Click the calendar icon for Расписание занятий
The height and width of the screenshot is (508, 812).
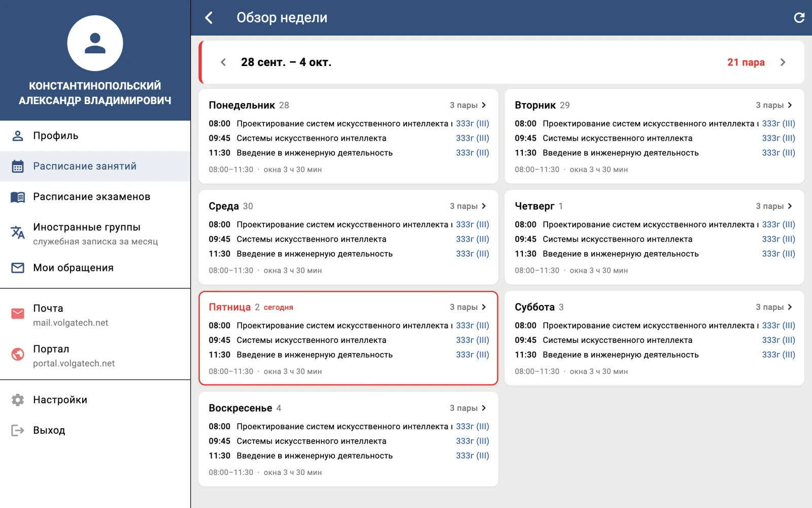tap(18, 166)
